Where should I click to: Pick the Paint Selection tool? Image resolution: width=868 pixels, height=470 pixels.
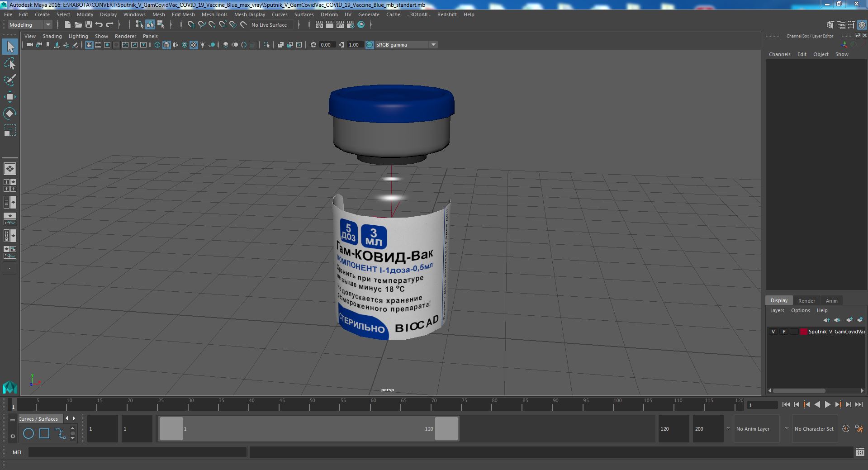click(10, 80)
